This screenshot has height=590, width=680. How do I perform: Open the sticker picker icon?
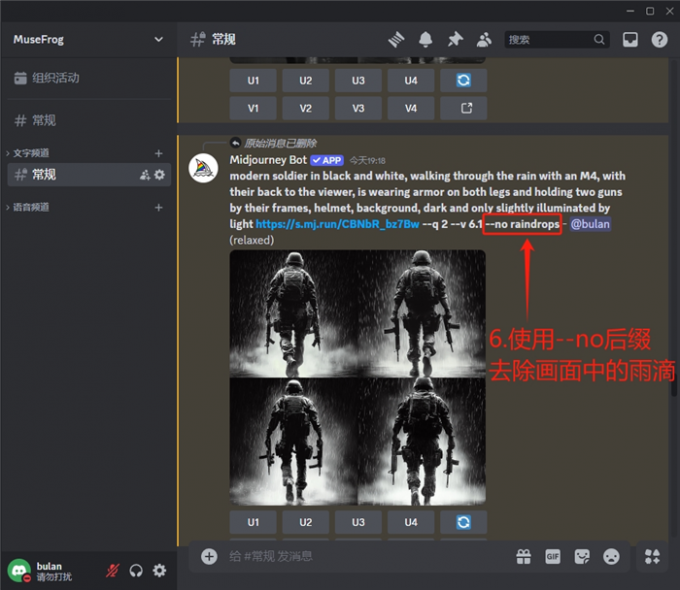(582, 556)
